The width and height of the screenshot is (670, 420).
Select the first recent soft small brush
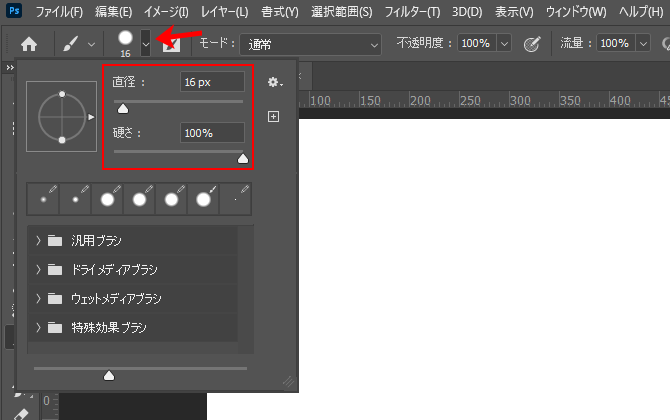pyautogui.click(x=43, y=199)
